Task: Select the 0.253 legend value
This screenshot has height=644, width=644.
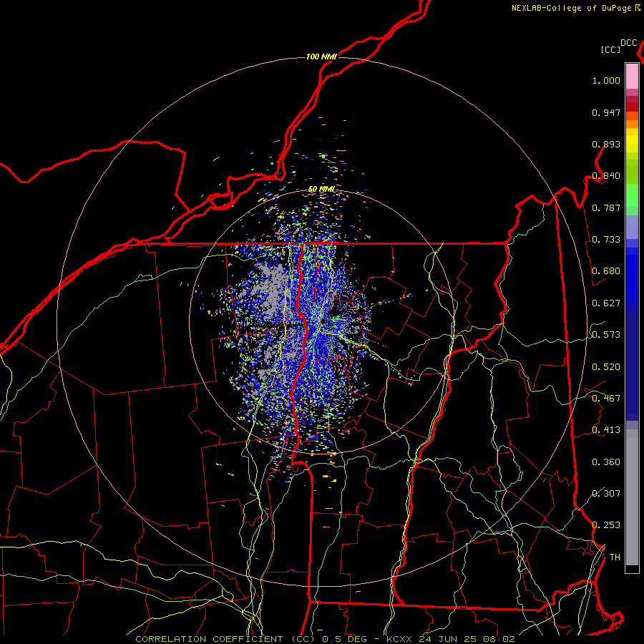Action: (x=606, y=525)
